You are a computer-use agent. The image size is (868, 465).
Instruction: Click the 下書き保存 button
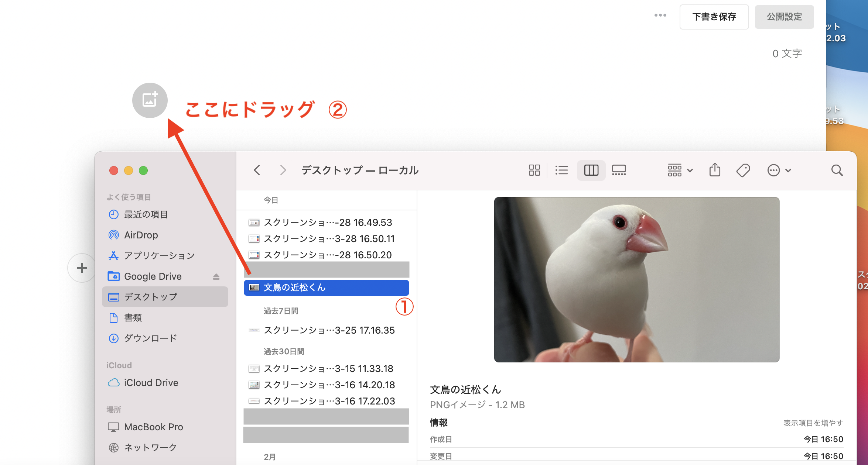pos(714,17)
